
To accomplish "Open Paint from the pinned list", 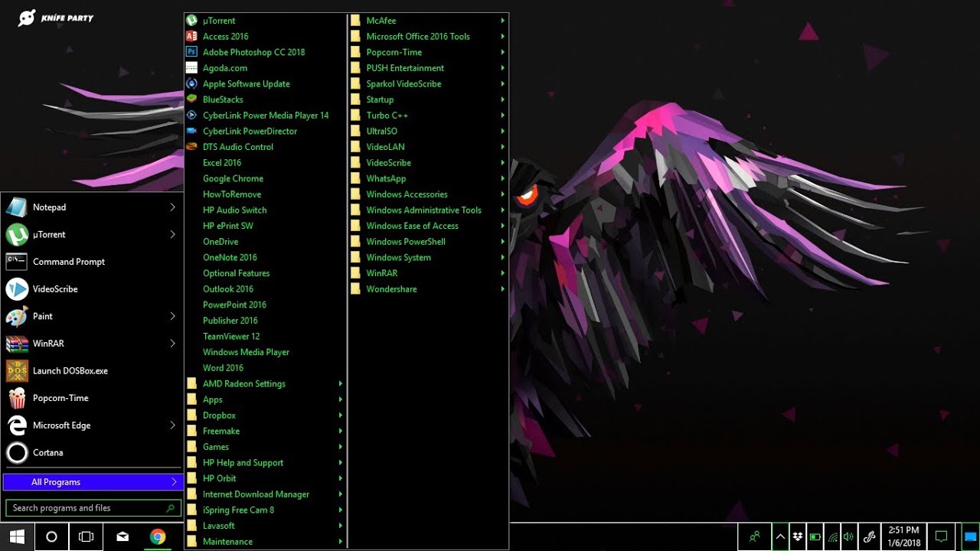I will (92, 316).
